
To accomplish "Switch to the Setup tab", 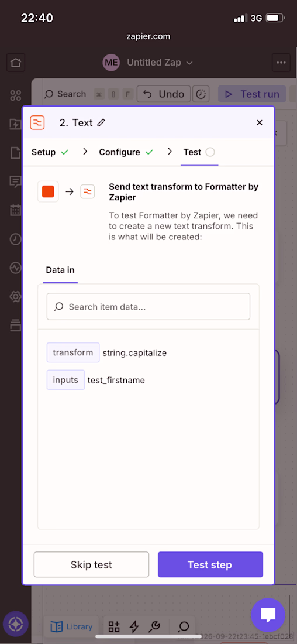I will (x=50, y=152).
